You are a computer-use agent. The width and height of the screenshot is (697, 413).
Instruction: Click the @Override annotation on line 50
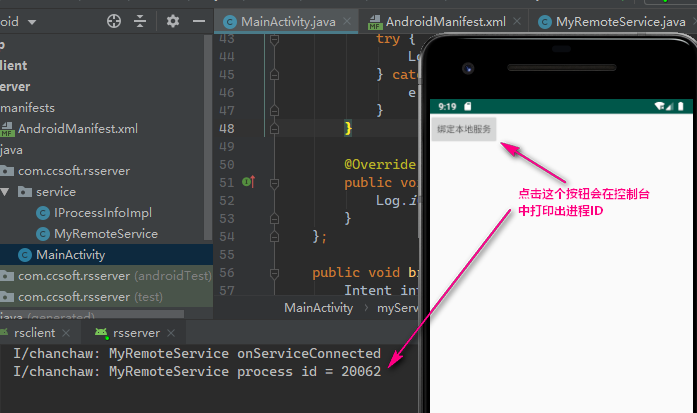click(x=380, y=164)
